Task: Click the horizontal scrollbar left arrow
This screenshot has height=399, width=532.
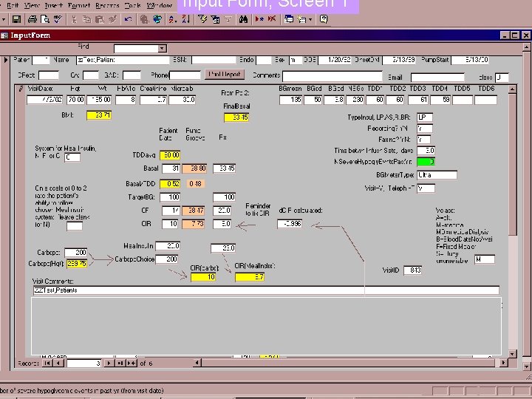Action: pos(197,363)
